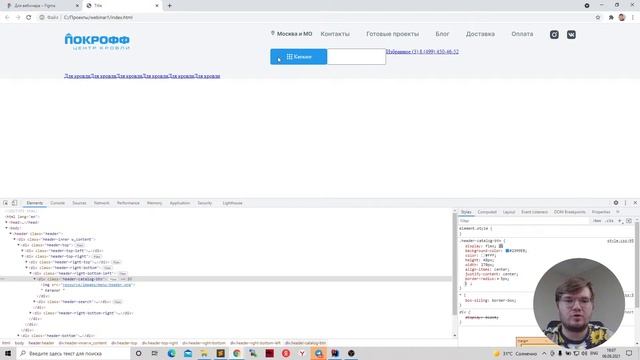This screenshot has height=360, width=640.
Task: Open Task View on the taskbar
Action: [x=155, y=353]
